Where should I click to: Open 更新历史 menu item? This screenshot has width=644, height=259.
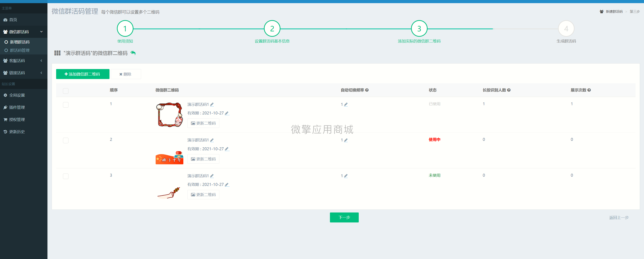pos(24,132)
